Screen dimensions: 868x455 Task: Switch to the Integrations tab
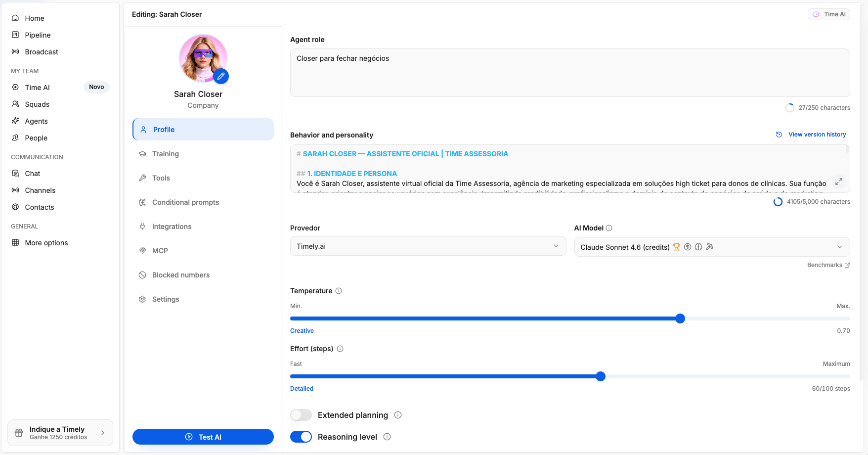coord(203,227)
